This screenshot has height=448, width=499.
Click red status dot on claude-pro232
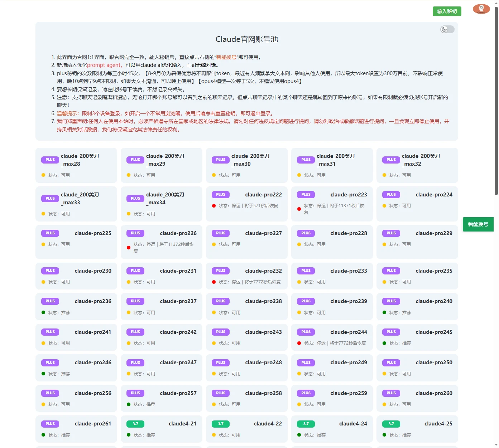(214, 282)
